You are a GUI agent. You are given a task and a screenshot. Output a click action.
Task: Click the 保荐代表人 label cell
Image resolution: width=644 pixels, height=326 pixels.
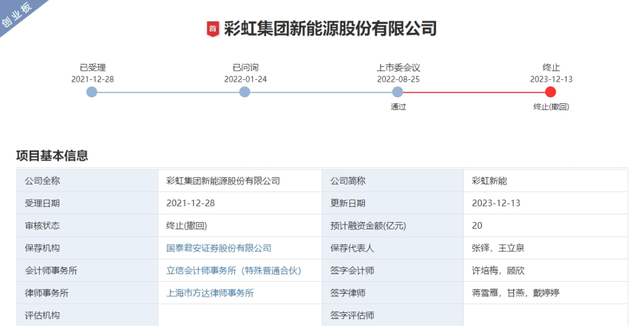[393, 248]
